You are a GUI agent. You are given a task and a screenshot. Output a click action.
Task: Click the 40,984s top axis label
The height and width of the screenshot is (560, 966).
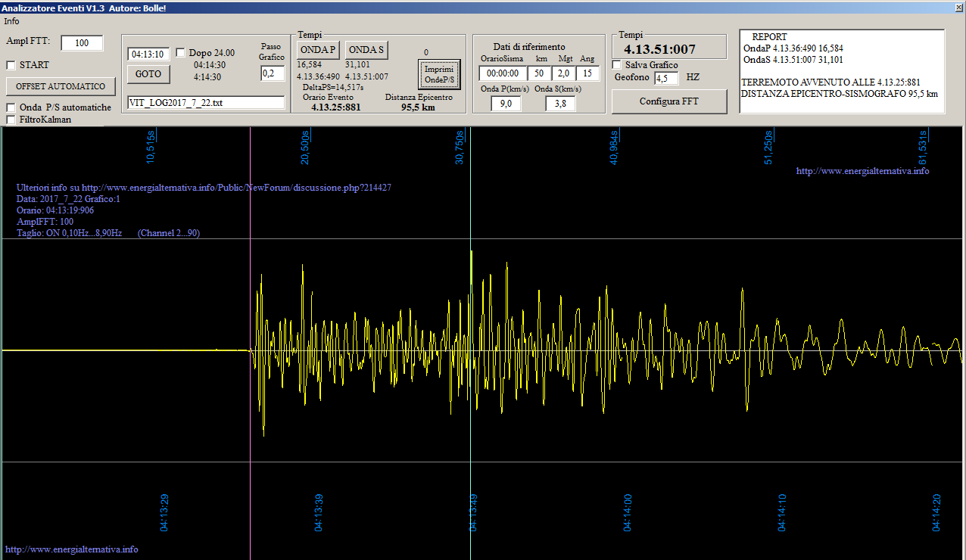tap(614, 147)
